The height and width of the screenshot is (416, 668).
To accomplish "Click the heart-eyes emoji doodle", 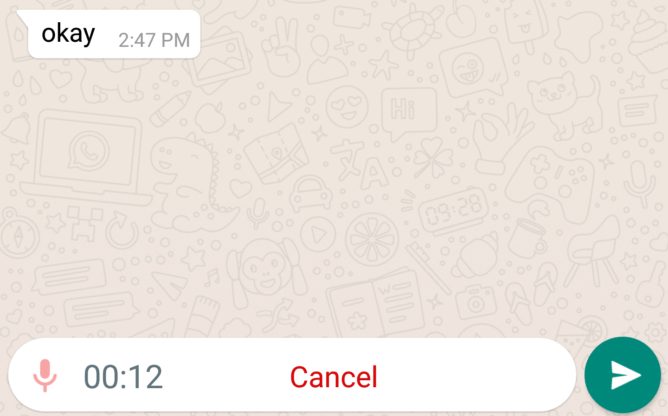I will pyautogui.click(x=346, y=107).
